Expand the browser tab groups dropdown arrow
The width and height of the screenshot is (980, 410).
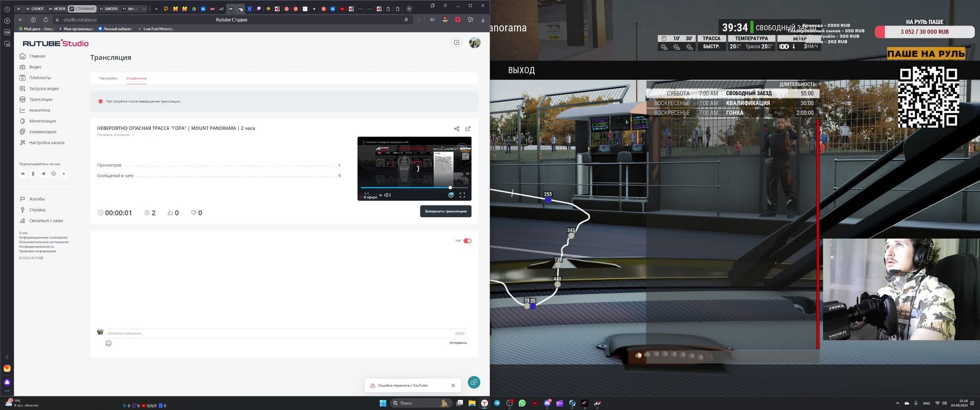pyautogui.click(x=144, y=9)
